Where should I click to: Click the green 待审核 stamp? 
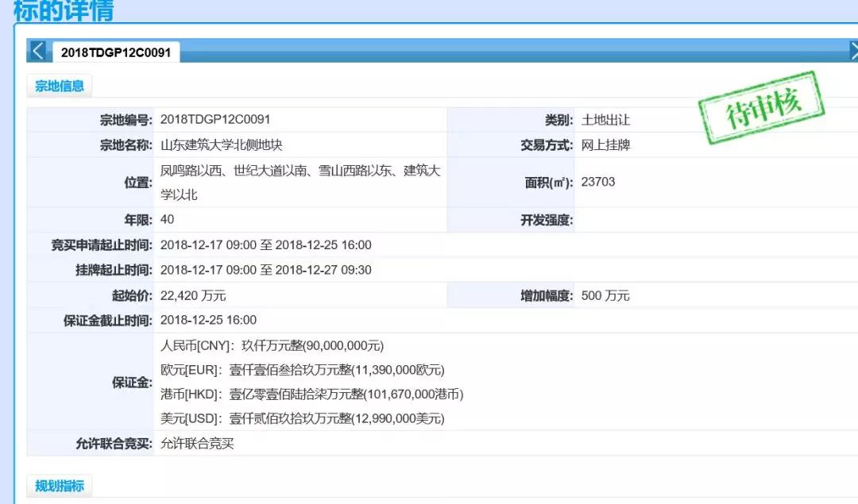click(761, 108)
